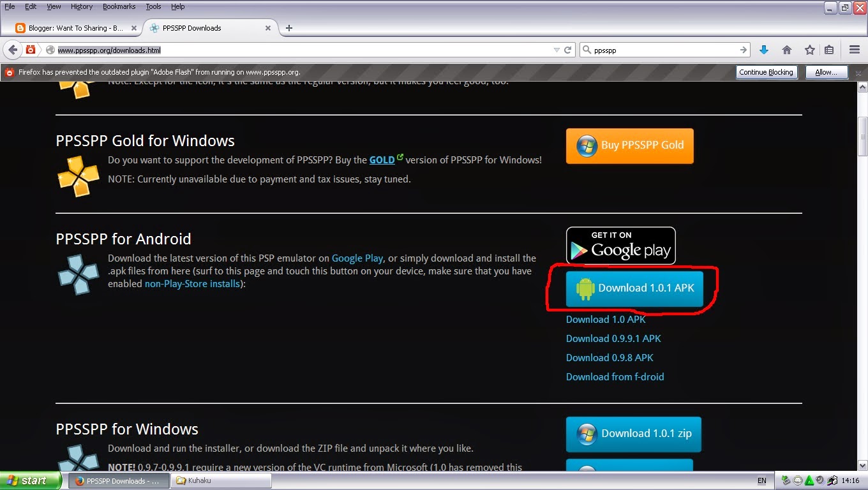This screenshot has width=868, height=490.
Task: Follow the GOLD link in the description
Action: pos(382,160)
